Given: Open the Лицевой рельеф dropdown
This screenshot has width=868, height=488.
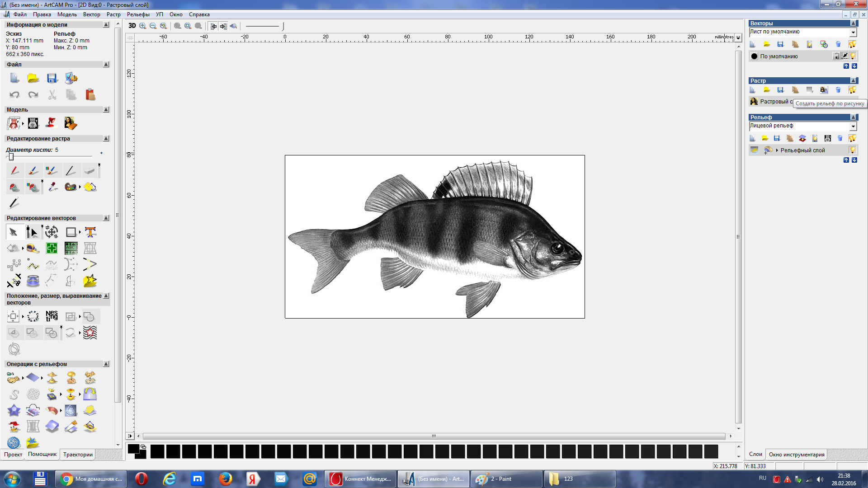Looking at the screenshot, I should coord(853,126).
